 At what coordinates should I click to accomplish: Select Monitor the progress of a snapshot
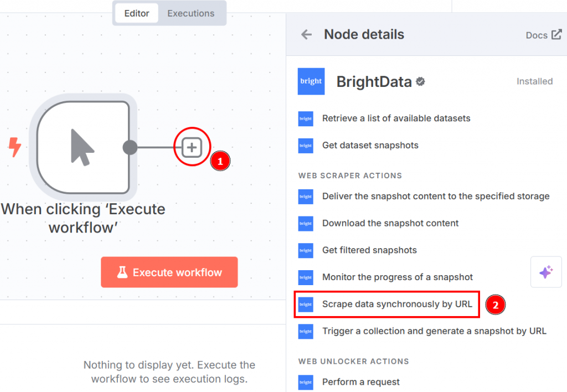398,277
